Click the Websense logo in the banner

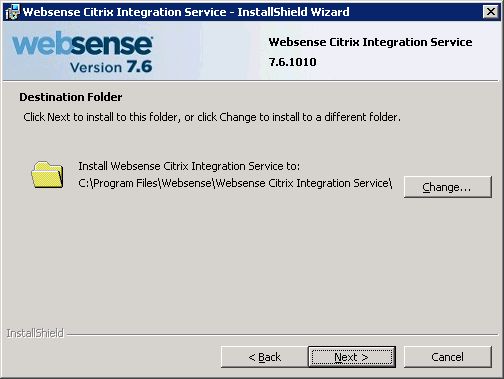[x=82, y=43]
